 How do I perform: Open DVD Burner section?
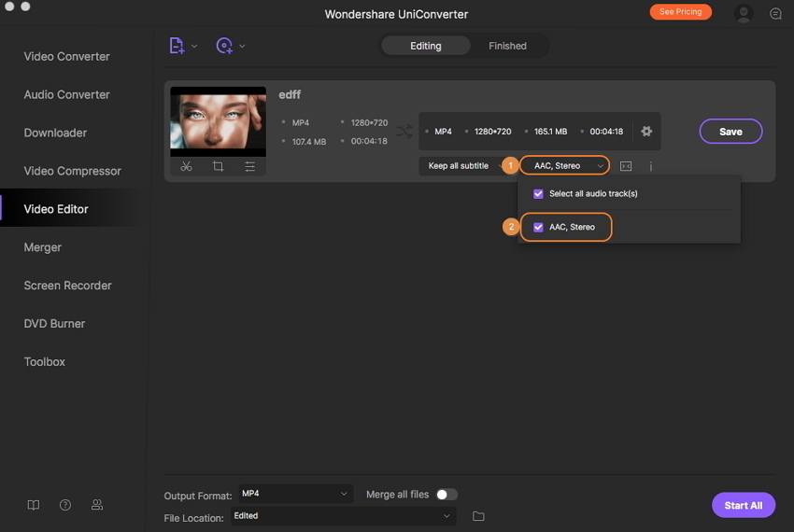54,324
